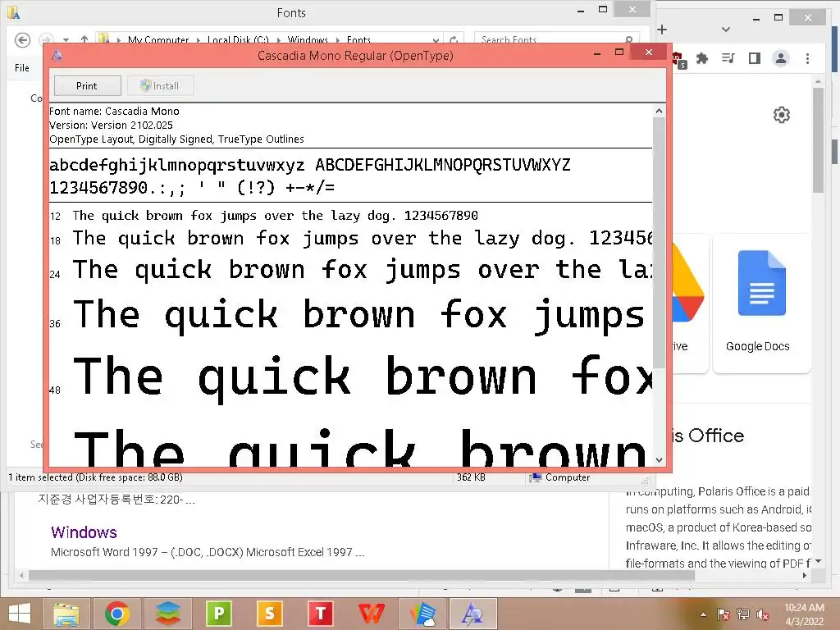The width and height of the screenshot is (840, 630).
Task: Click the muted volume icon in tray
Action: coord(763,614)
